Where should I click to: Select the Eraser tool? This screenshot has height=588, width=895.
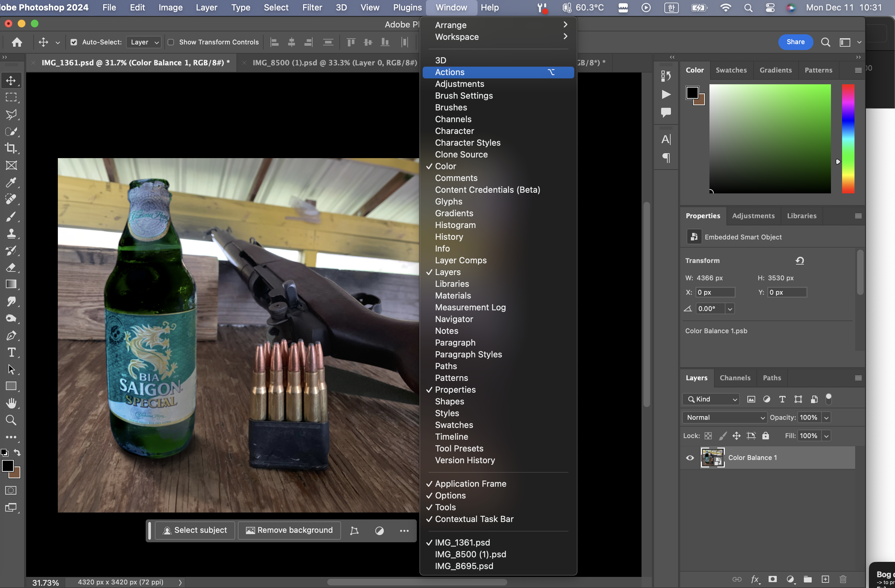coord(11,267)
